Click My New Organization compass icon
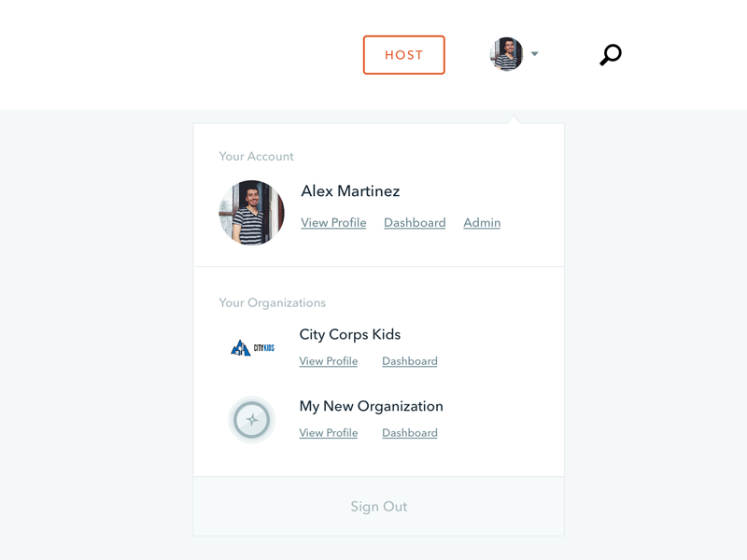 pos(251,420)
